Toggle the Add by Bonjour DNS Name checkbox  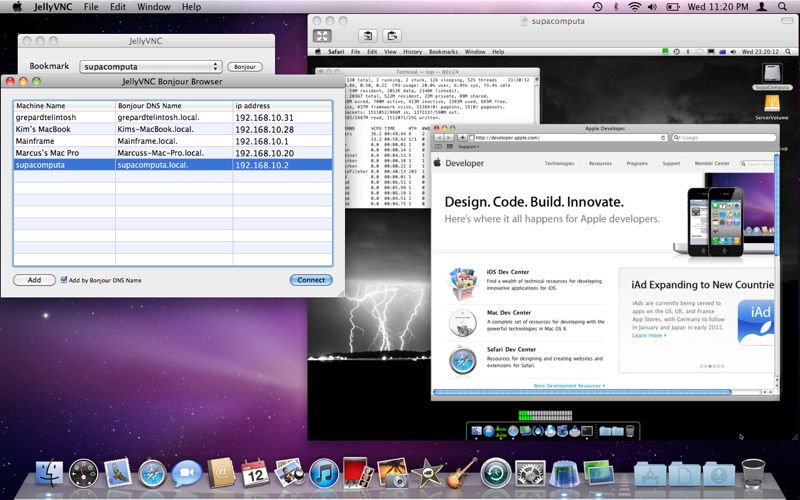pyautogui.click(x=64, y=280)
